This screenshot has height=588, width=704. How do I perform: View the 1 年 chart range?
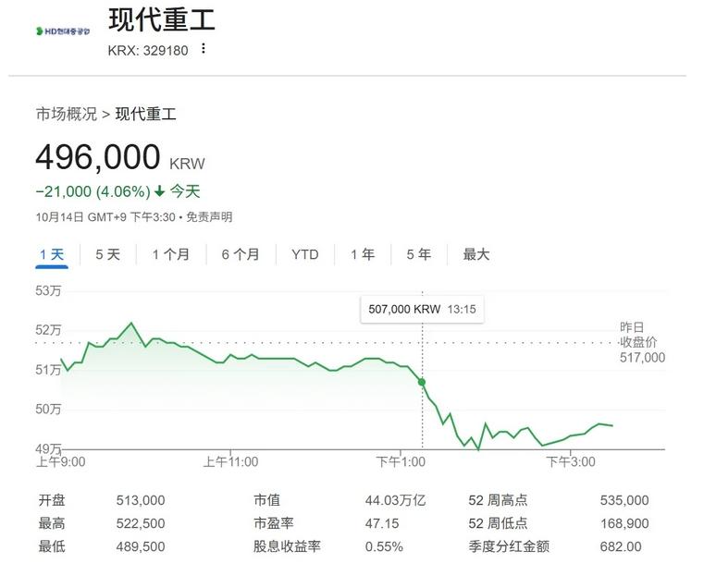[x=363, y=254]
